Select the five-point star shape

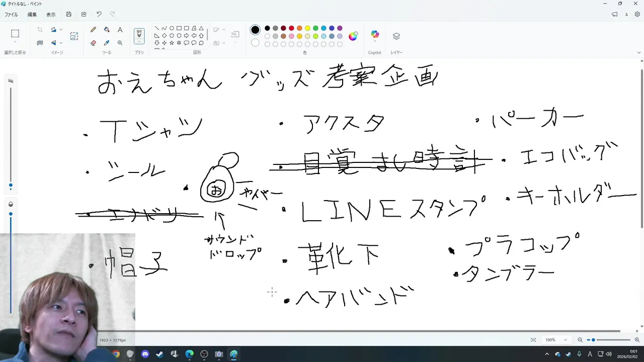[x=172, y=43]
